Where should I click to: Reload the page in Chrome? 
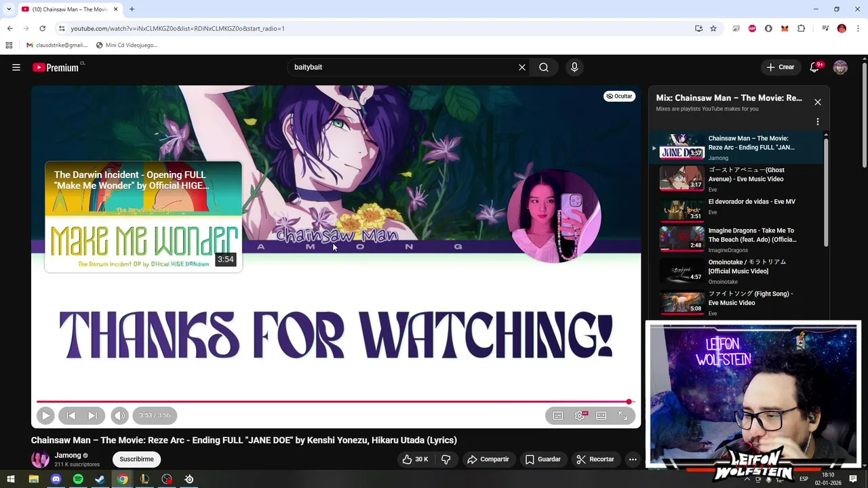point(42,28)
